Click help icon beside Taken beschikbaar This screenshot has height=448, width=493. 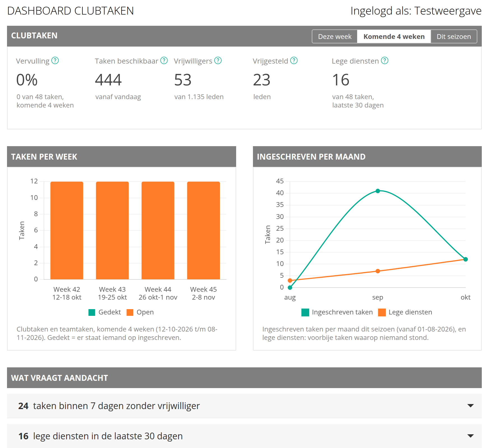click(x=164, y=60)
